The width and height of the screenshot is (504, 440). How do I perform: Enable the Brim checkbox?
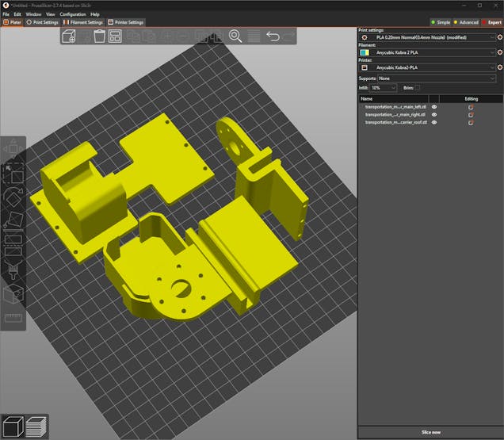[x=418, y=87]
